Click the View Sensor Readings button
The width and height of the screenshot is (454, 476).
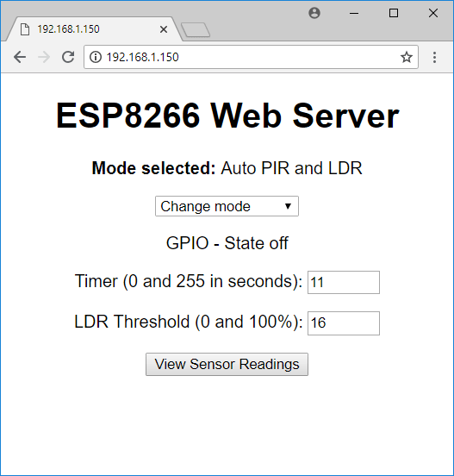227,364
